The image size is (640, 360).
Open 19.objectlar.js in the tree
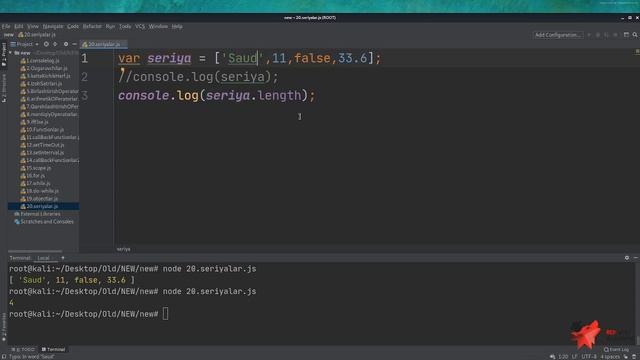click(39, 199)
